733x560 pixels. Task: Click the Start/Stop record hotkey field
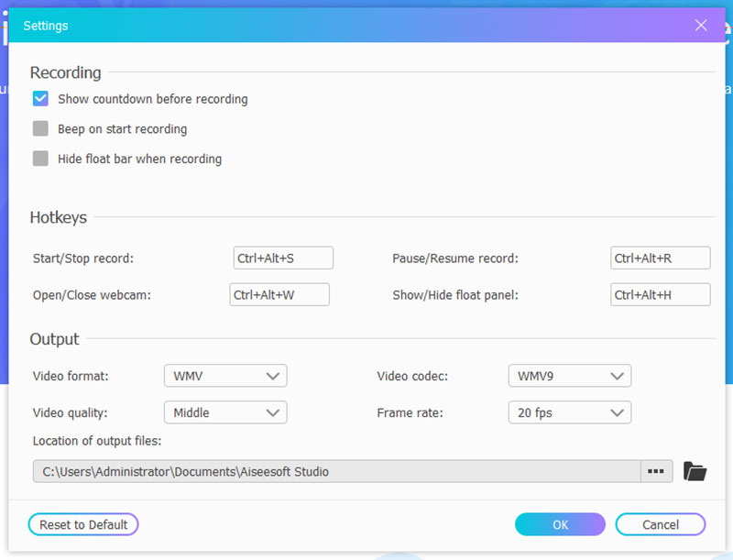tap(283, 258)
